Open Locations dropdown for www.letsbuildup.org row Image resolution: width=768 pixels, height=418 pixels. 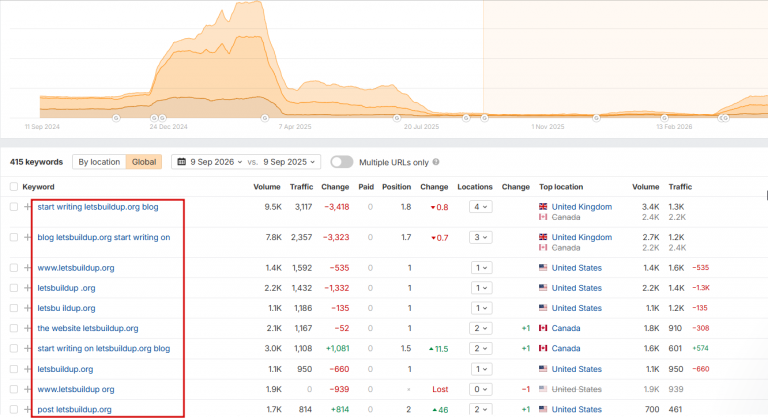[x=480, y=268]
